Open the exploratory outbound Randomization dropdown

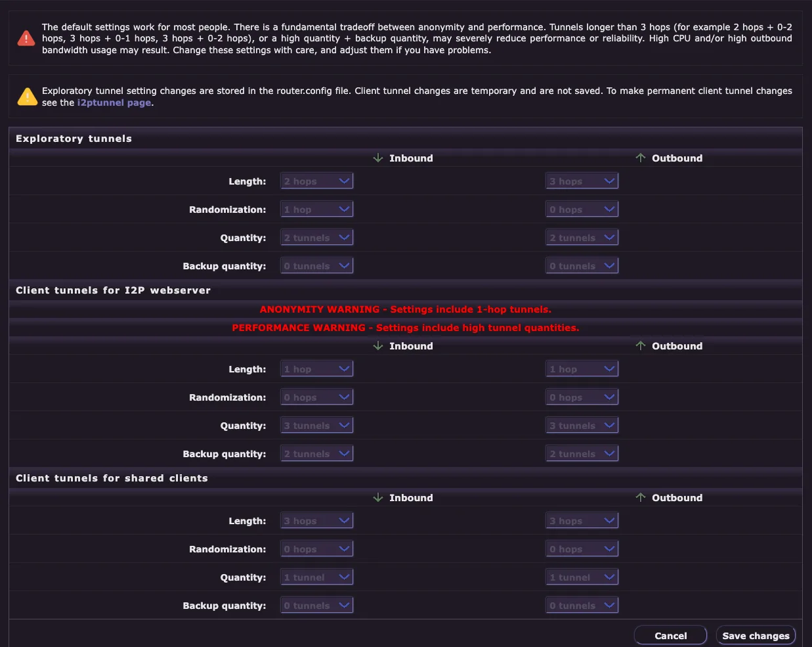point(582,208)
